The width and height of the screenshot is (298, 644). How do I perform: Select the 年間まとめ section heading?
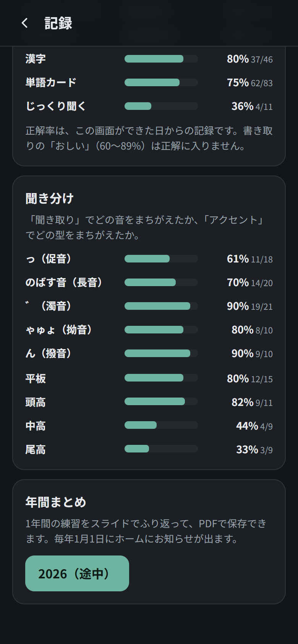tap(56, 502)
